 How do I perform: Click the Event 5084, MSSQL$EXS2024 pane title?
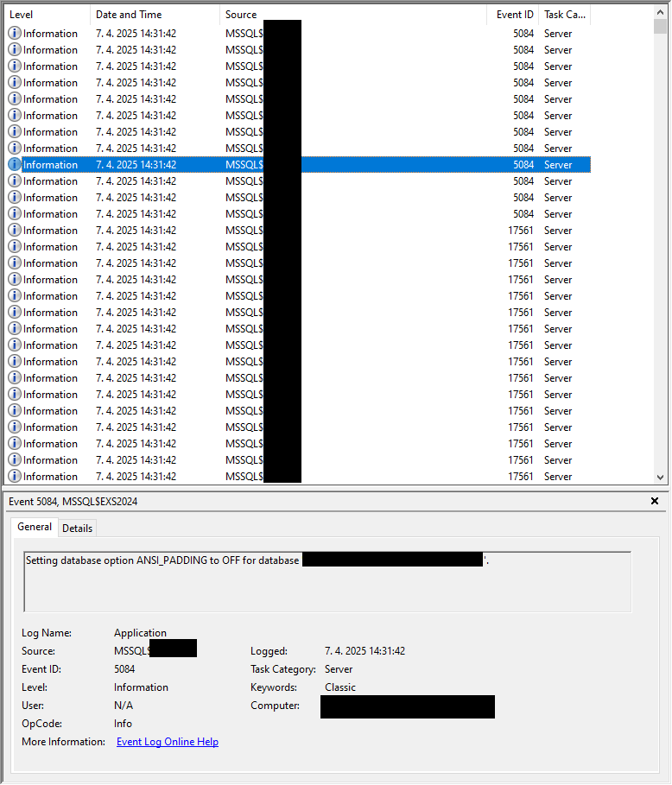click(73, 501)
